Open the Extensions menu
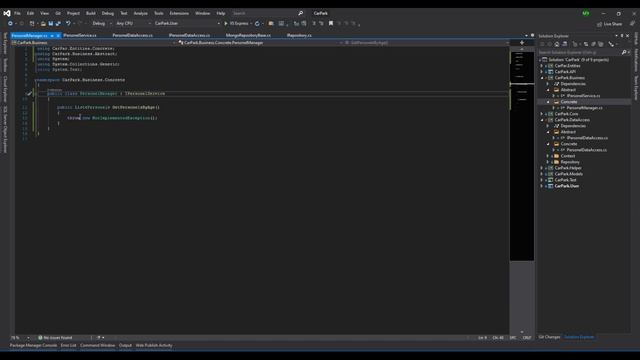The width and height of the screenshot is (640, 360). pos(179,13)
